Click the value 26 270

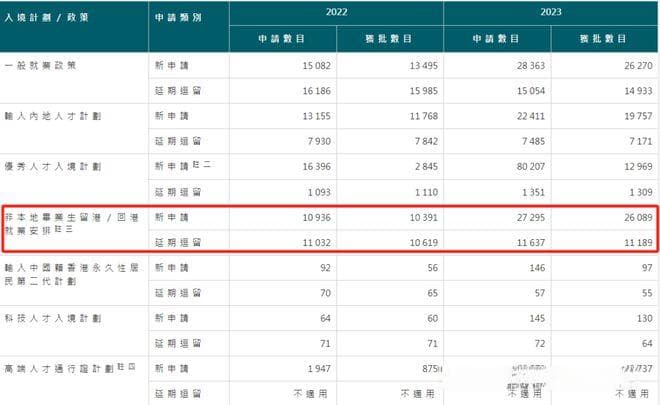[x=638, y=66]
